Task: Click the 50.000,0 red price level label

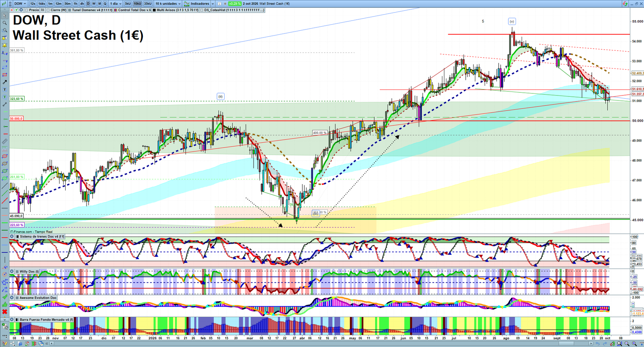Action: coord(16,118)
